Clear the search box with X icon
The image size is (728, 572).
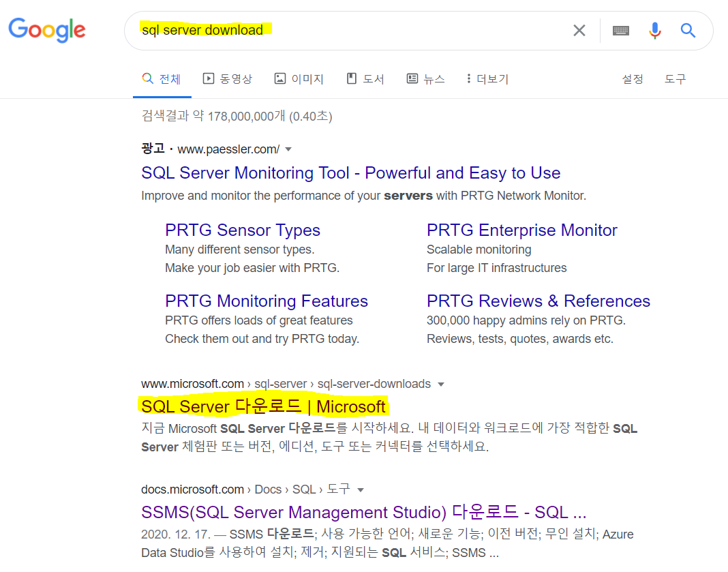pyautogui.click(x=579, y=31)
